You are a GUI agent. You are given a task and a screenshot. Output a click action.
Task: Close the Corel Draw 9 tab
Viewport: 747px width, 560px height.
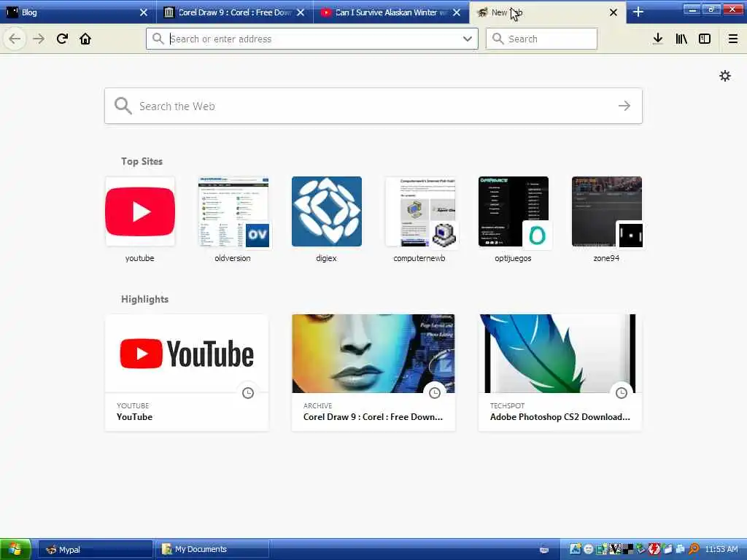301,12
